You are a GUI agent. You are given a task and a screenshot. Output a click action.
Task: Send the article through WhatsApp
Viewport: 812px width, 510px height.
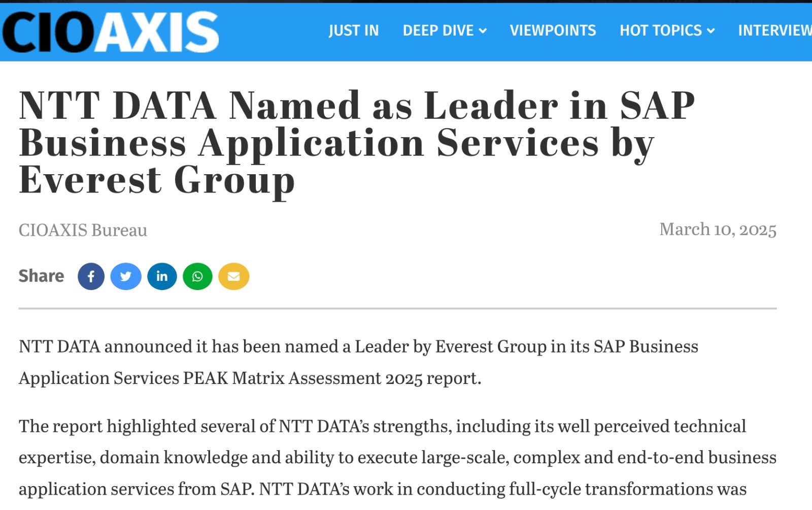pyautogui.click(x=197, y=276)
